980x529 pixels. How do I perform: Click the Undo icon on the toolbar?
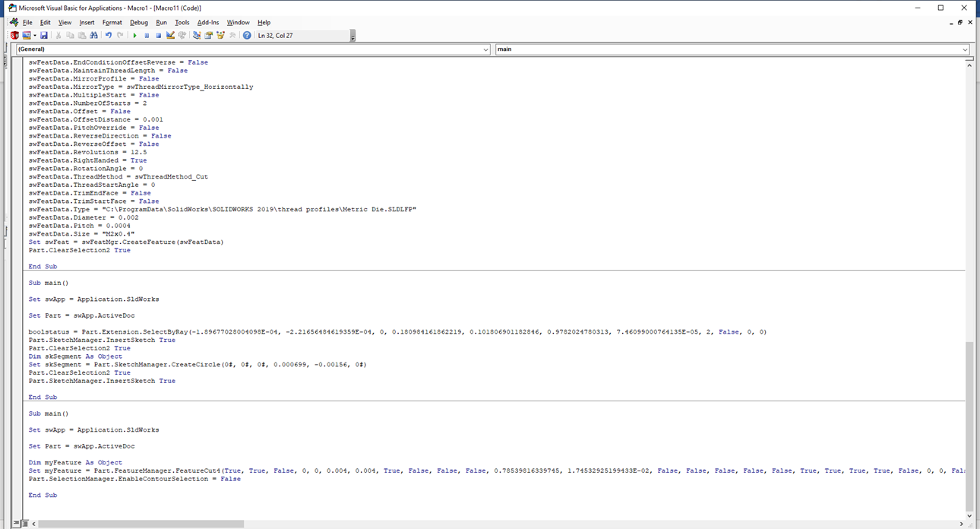pyautogui.click(x=108, y=35)
